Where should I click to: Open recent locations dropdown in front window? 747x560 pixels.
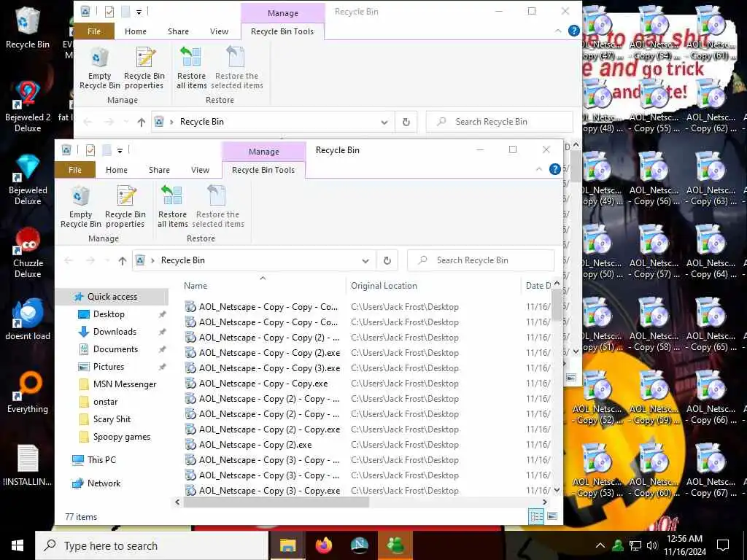[x=107, y=260]
